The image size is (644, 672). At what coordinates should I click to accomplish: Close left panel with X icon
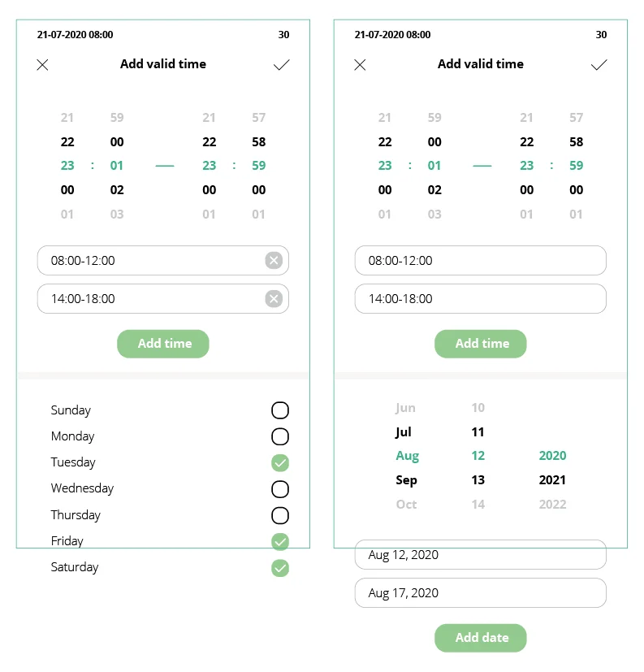click(43, 65)
